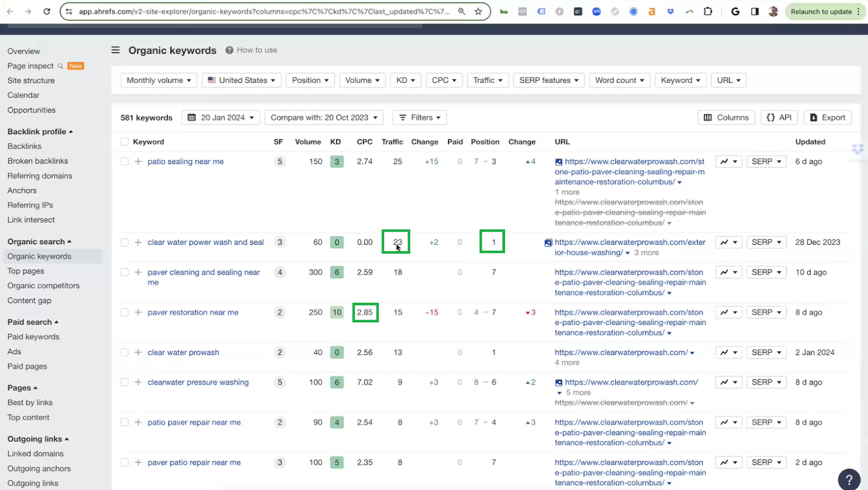
Task: Open Referring domains in sidebar
Action: (x=40, y=176)
